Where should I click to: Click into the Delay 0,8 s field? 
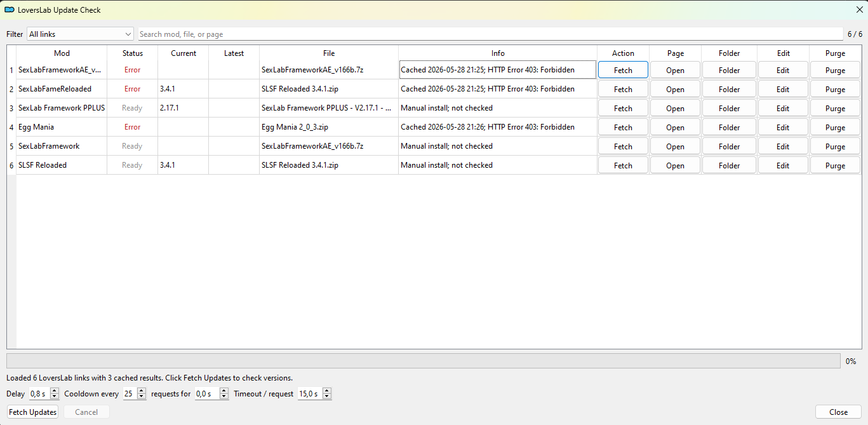click(39, 394)
